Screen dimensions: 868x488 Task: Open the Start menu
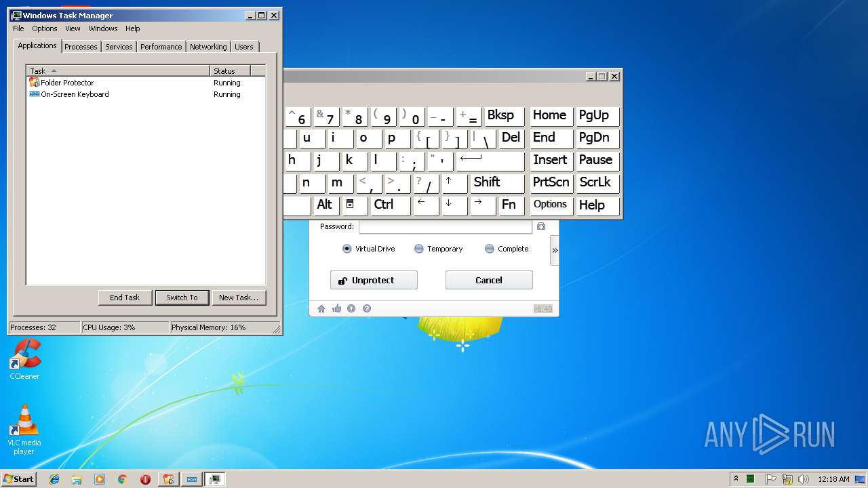coord(18,479)
